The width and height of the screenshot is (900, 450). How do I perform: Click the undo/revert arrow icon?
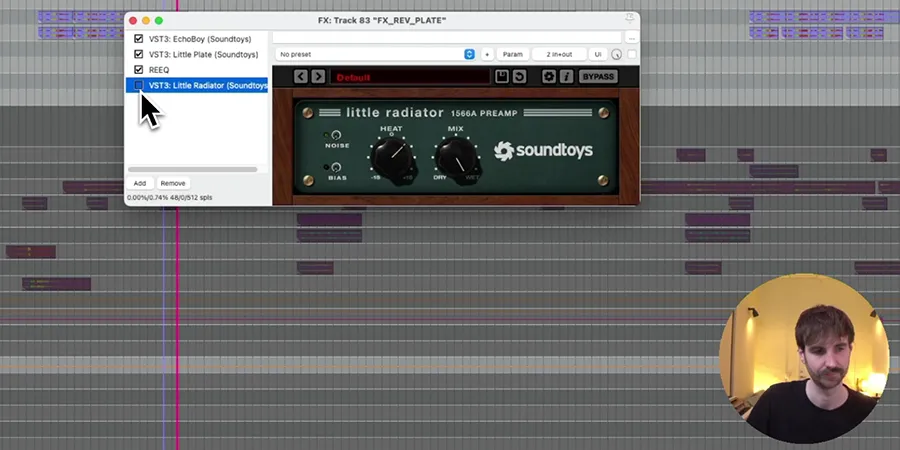(x=519, y=76)
